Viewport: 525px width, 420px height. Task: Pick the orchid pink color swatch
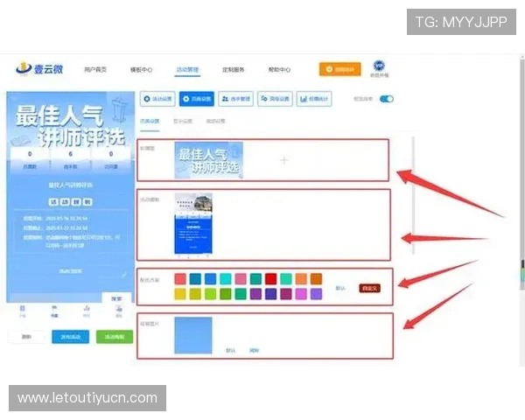pos(301,294)
